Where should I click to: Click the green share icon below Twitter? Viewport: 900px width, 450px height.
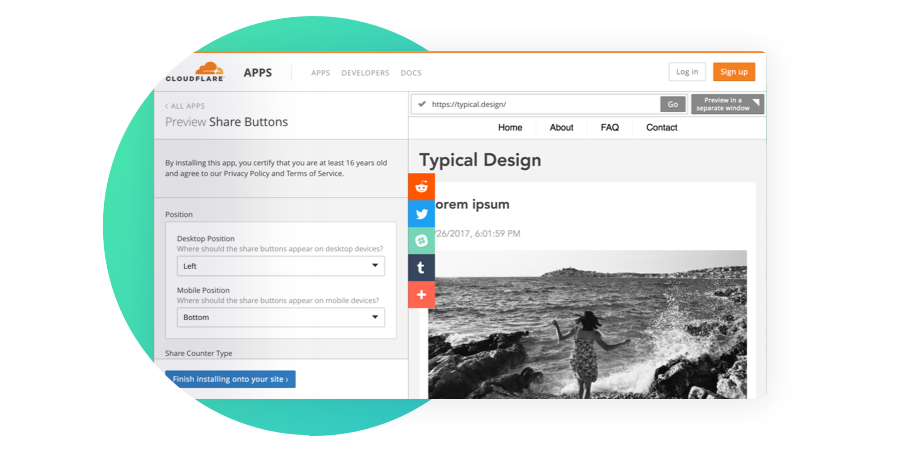point(421,241)
